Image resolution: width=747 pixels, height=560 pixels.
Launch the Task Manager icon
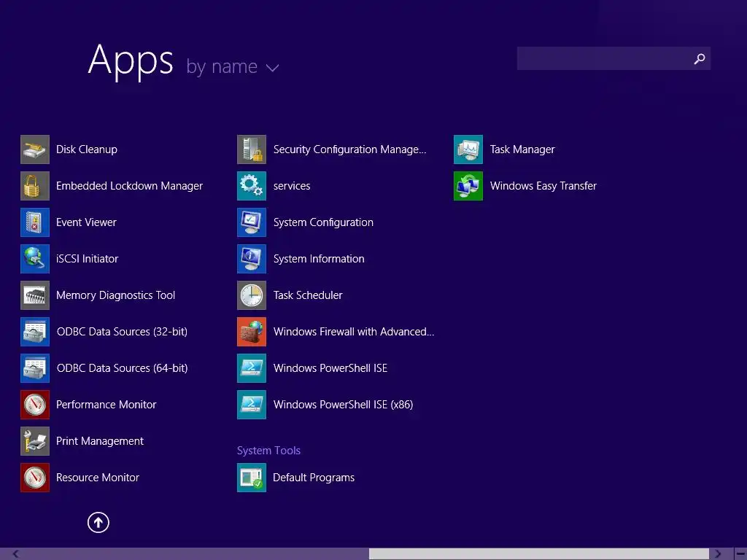(468, 149)
